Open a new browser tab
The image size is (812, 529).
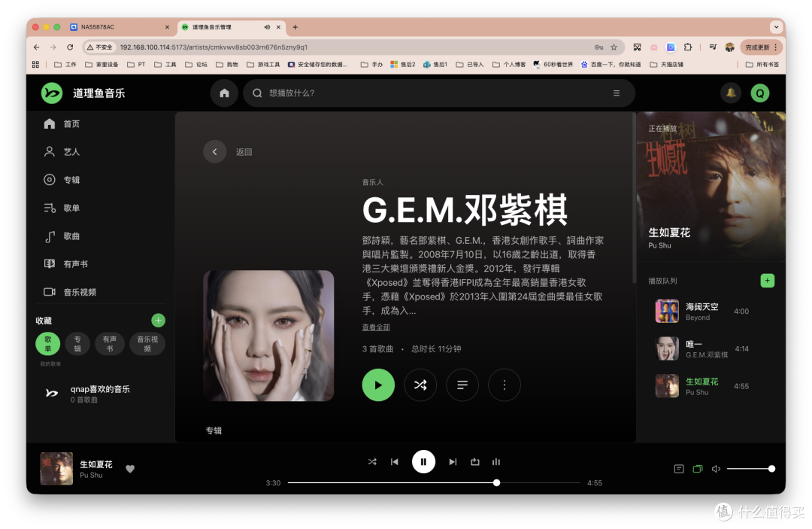(x=295, y=27)
